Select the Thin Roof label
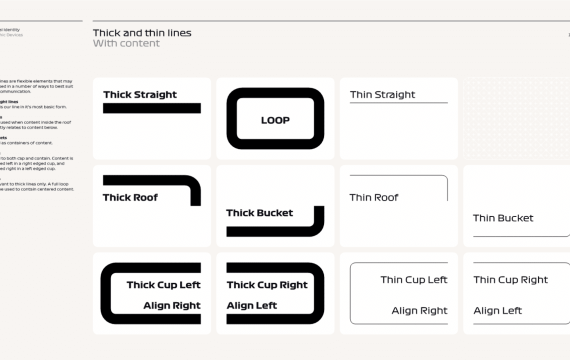This screenshot has width=570, height=360. pos(374,197)
